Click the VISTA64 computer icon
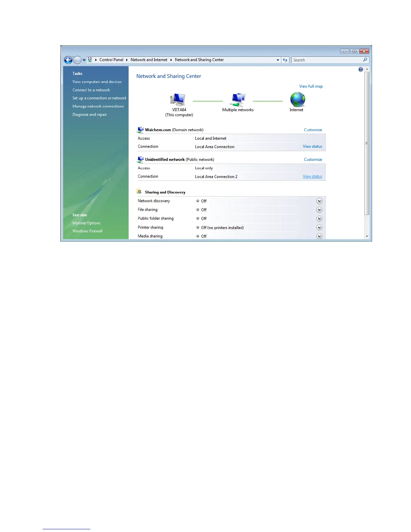Screen dimensions: 411x532 pyautogui.click(x=178, y=100)
